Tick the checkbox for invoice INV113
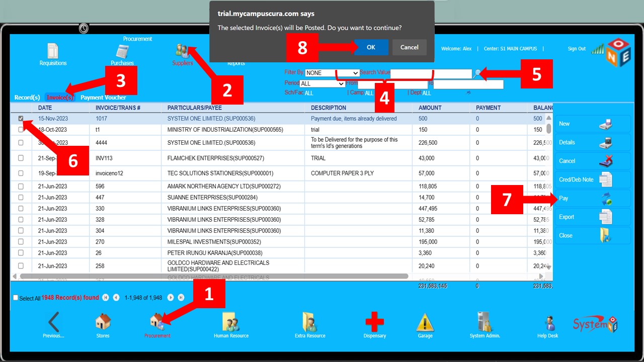 (x=21, y=158)
